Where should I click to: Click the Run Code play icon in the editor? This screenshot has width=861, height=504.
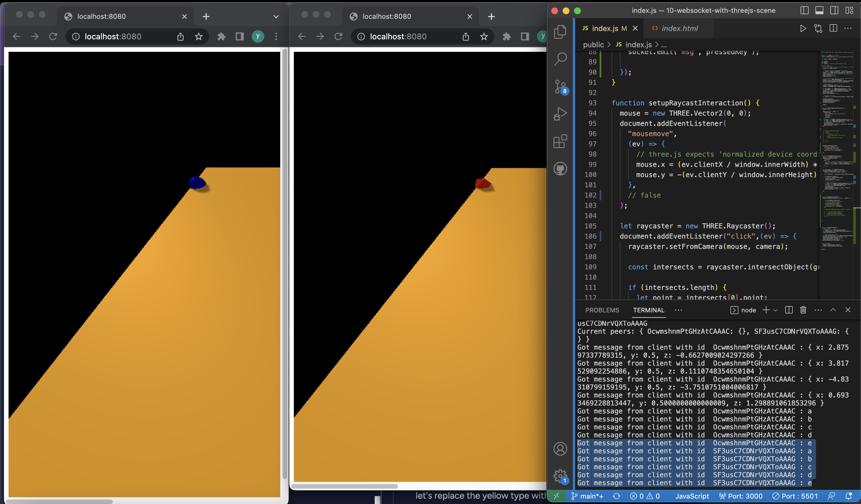click(803, 28)
